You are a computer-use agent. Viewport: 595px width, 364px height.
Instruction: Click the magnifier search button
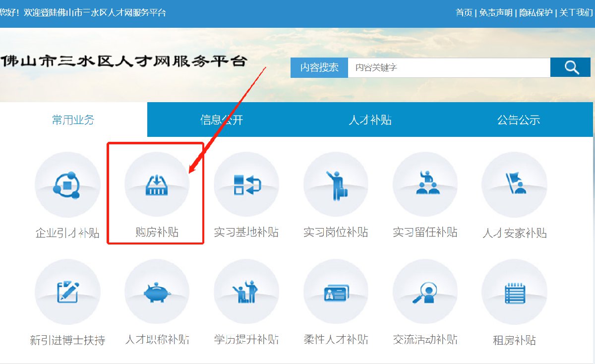(x=570, y=67)
